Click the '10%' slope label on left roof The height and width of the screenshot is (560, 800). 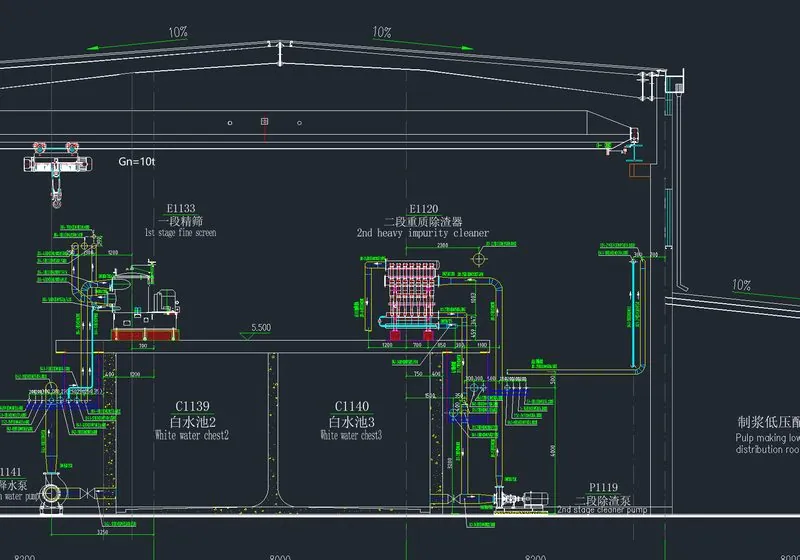point(178,32)
